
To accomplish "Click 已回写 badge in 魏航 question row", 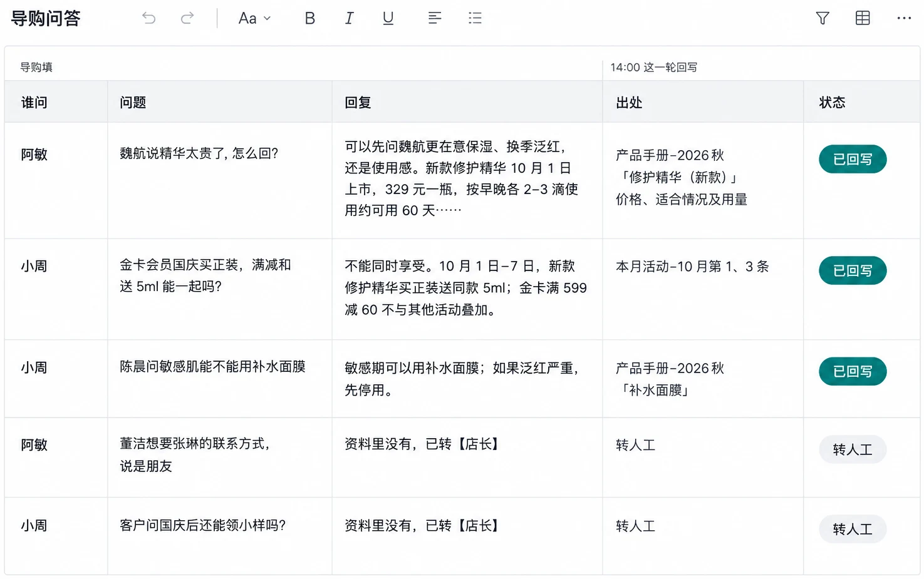I will 853,159.
